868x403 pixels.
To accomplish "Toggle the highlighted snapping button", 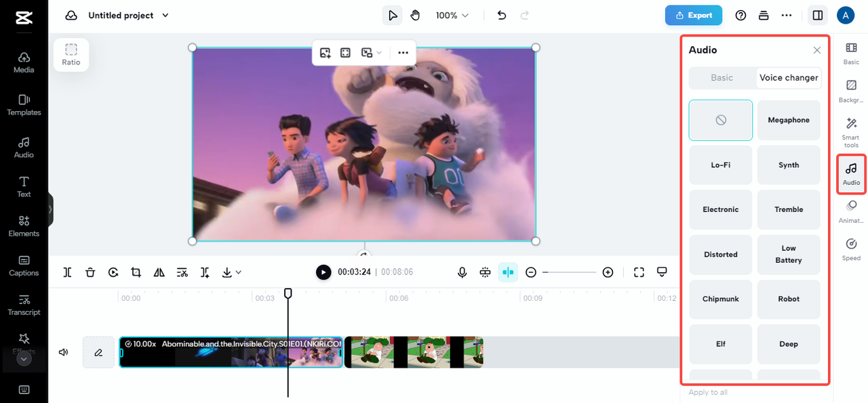I will pos(508,272).
